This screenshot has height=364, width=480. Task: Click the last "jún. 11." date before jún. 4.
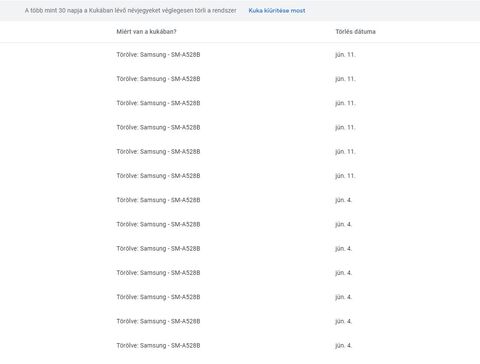(x=345, y=176)
